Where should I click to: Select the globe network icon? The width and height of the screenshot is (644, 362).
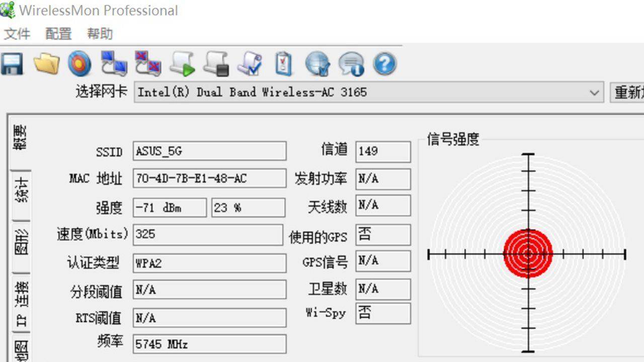click(x=317, y=63)
